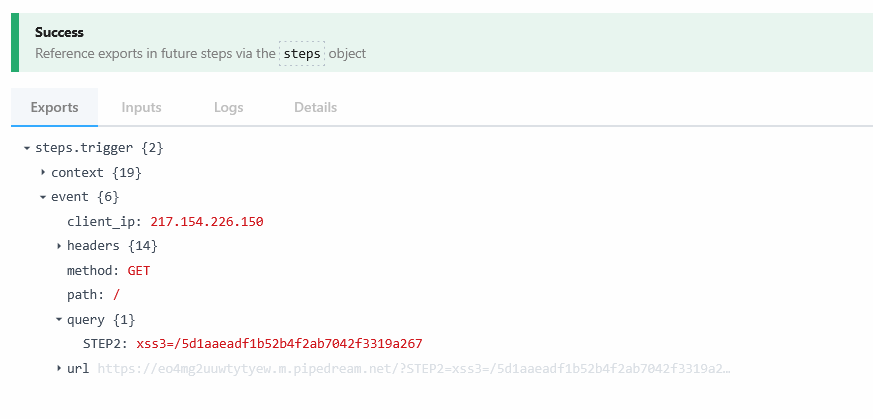Expand the headers {14} node
The height and width of the screenshot is (419, 873).
59,246
